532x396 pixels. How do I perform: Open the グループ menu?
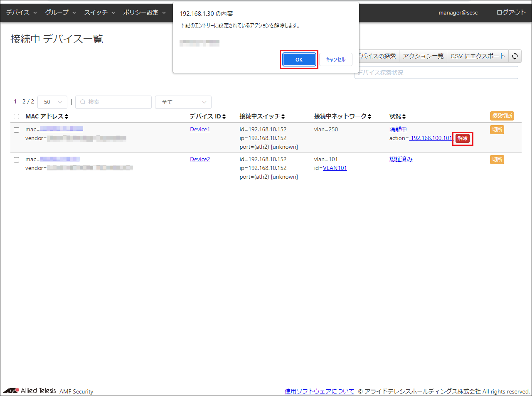tap(60, 12)
